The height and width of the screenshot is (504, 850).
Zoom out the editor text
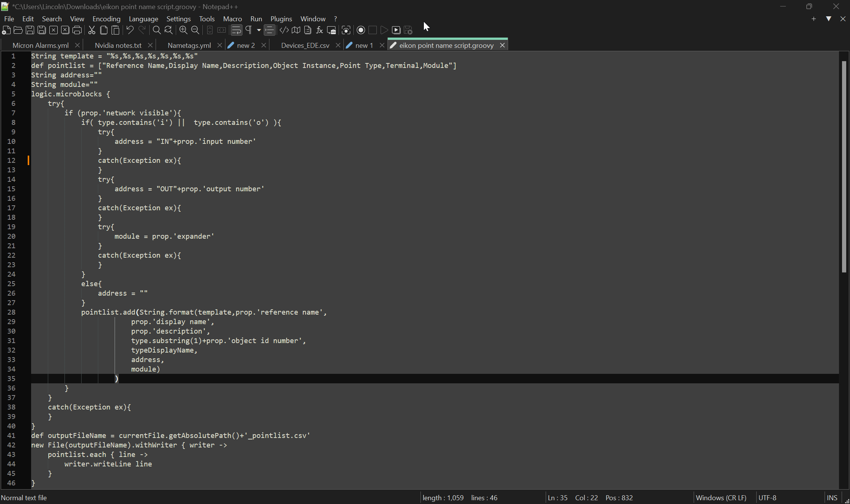click(x=195, y=30)
